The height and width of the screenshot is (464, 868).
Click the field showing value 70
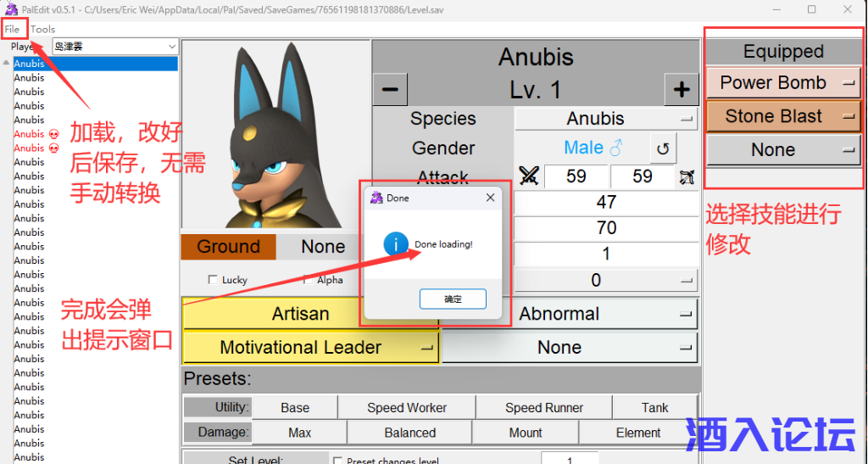click(606, 228)
